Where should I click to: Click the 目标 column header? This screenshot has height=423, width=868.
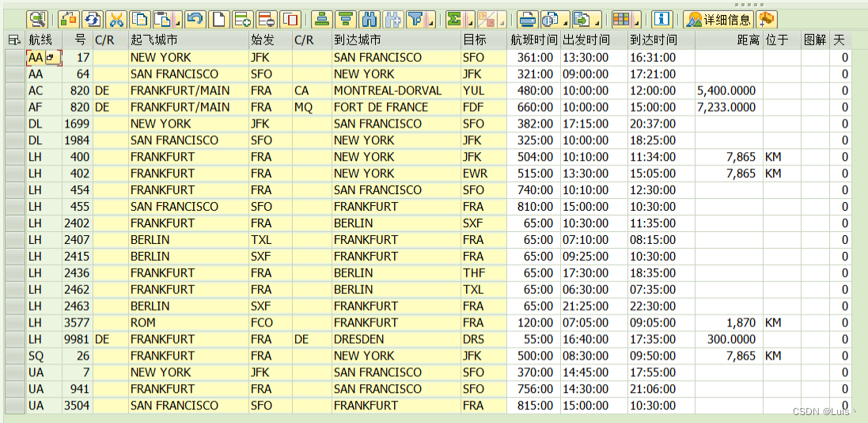tap(483, 40)
